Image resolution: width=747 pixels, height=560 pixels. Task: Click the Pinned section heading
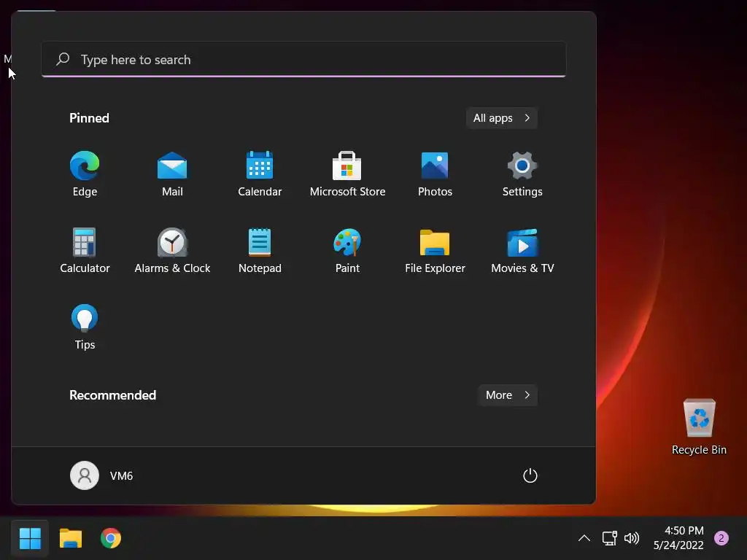(x=89, y=117)
